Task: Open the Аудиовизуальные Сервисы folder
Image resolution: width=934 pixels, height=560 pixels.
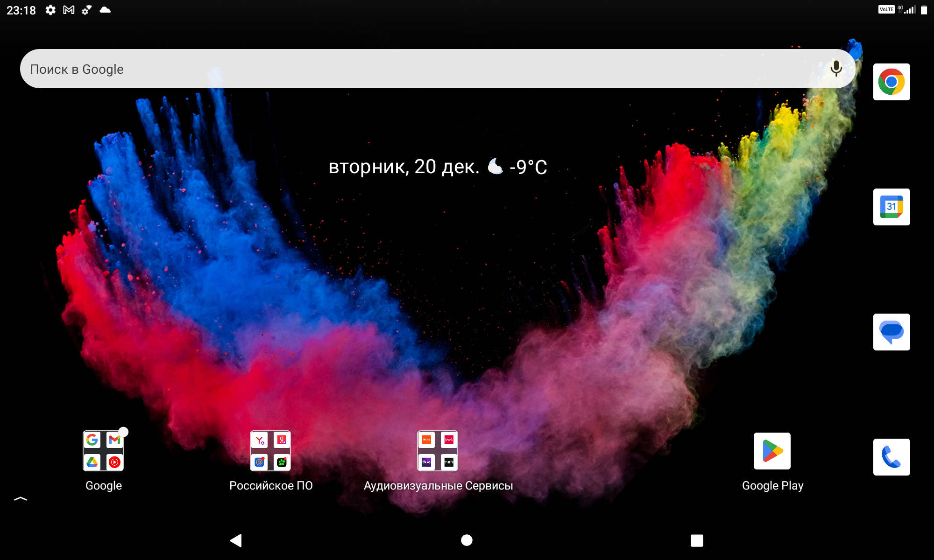Action: (438, 451)
